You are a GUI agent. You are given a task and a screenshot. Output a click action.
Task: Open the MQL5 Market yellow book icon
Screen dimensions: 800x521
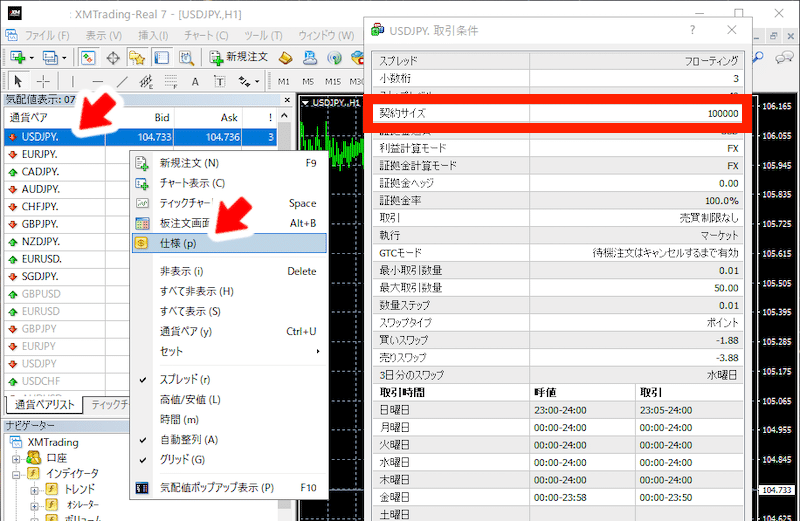(285, 58)
